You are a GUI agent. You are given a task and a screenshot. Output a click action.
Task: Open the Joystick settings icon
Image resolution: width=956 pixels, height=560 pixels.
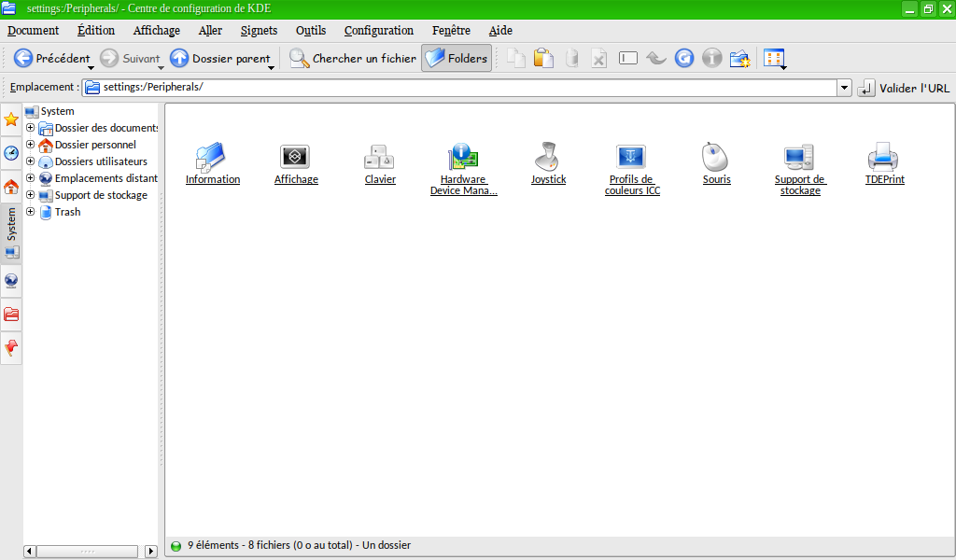tap(548, 157)
